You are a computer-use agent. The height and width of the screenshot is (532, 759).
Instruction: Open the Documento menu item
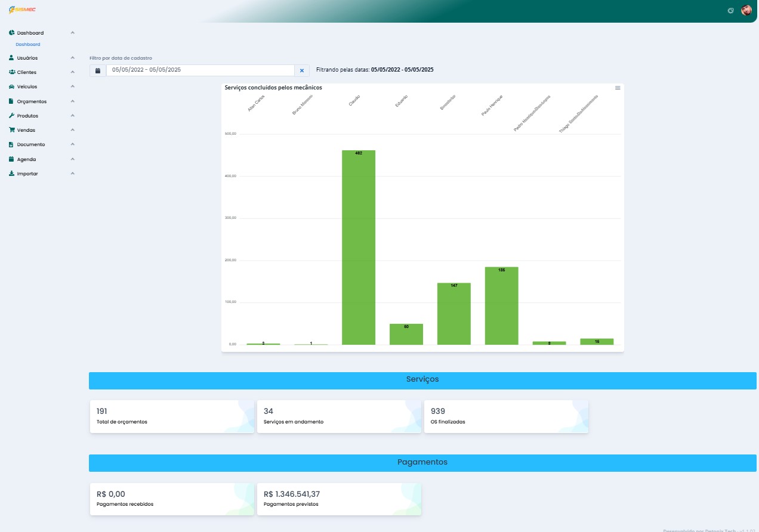pyautogui.click(x=30, y=145)
